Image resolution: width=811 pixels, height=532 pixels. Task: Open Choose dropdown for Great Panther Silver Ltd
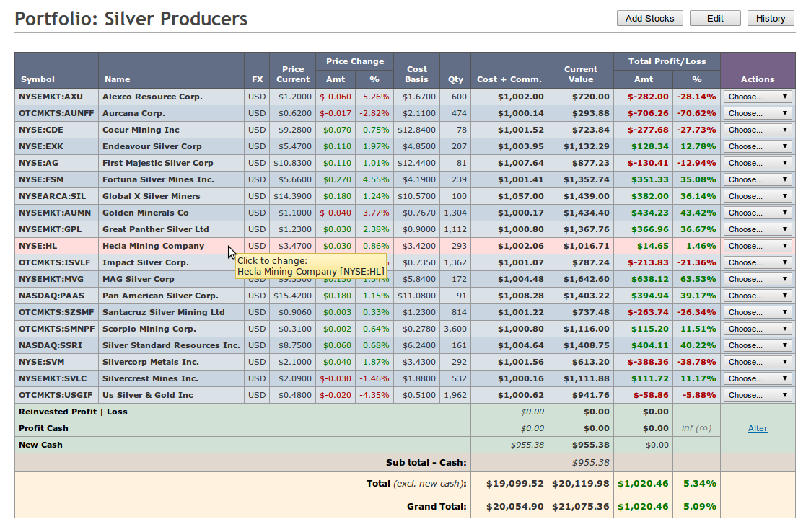(758, 229)
